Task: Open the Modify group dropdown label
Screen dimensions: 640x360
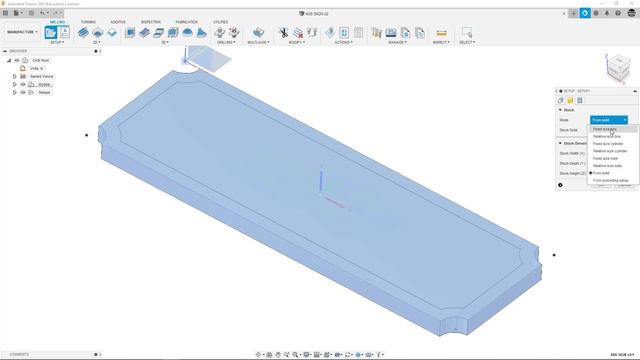Action: [x=297, y=42]
